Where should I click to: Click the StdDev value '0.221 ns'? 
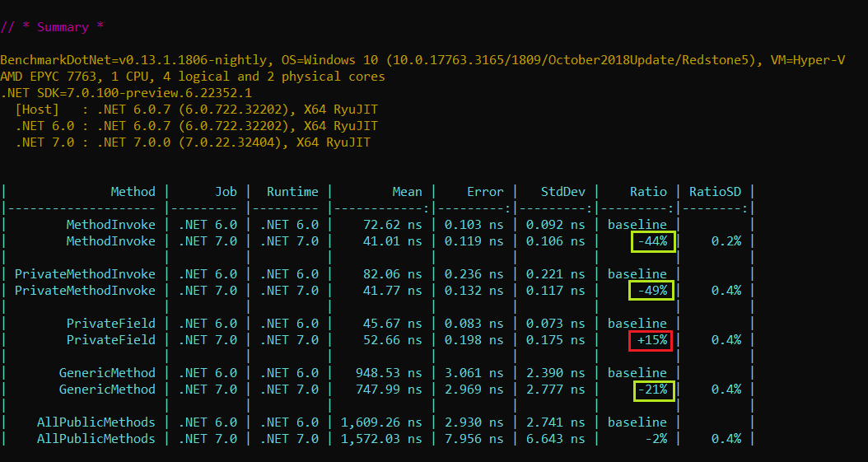coord(556,274)
